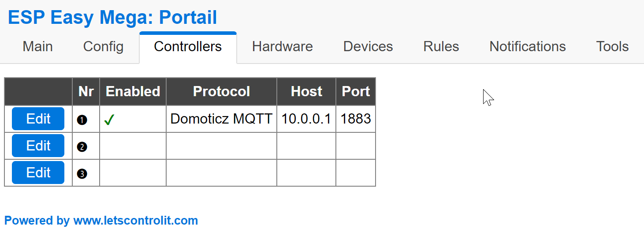Click the ESP Easy Mega: Portail title
Image resolution: width=644 pixels, height=244 pixels.
coord(112,18)
